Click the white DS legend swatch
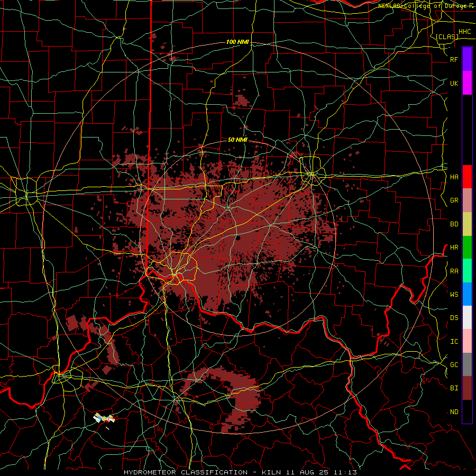476x476 pixels. [x=467, y=317]
